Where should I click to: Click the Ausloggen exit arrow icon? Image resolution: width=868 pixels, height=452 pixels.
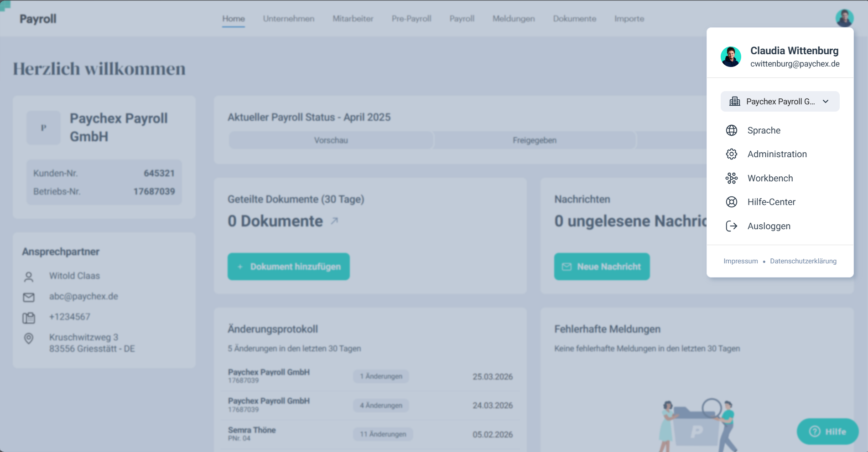tap(731, 226)
